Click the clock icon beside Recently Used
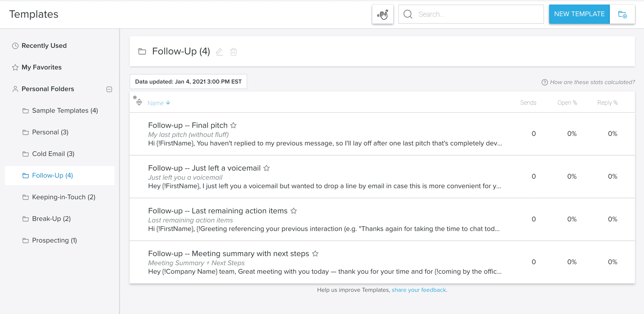Image resolution: width=644 pixels, height=314 pixels. (14, 46)
